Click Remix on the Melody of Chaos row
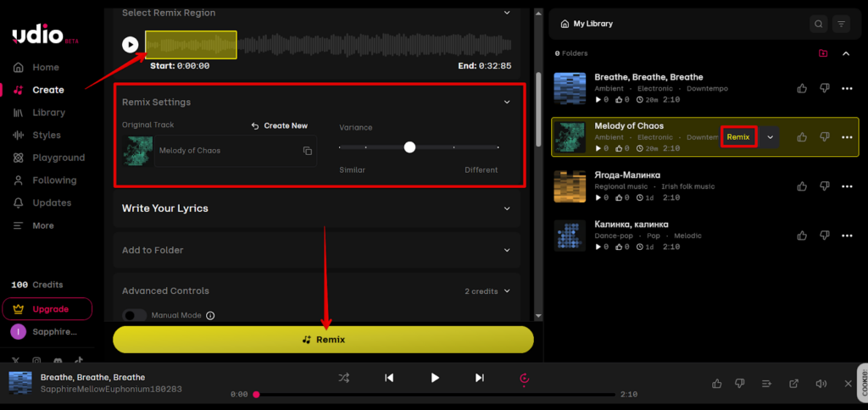 [x=738, y=137]
